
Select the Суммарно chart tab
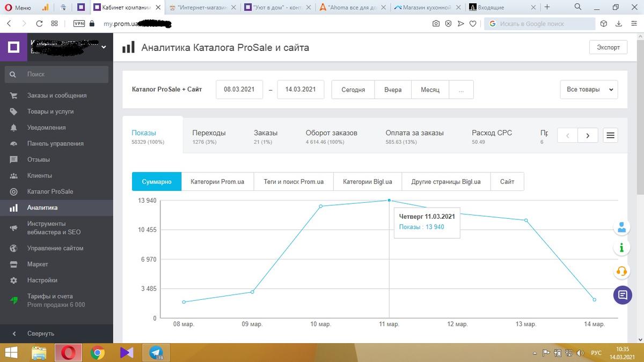[157, 182]
